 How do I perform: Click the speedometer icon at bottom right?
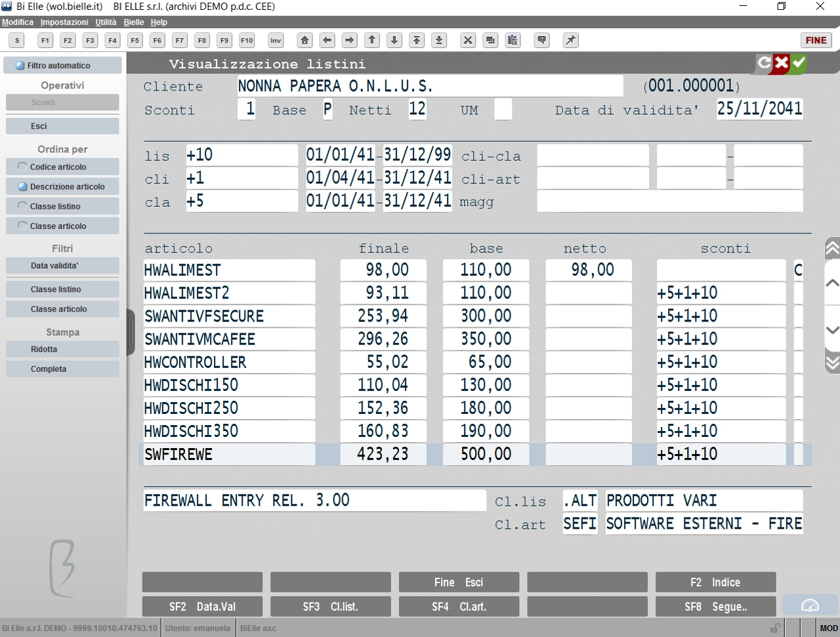810,606
